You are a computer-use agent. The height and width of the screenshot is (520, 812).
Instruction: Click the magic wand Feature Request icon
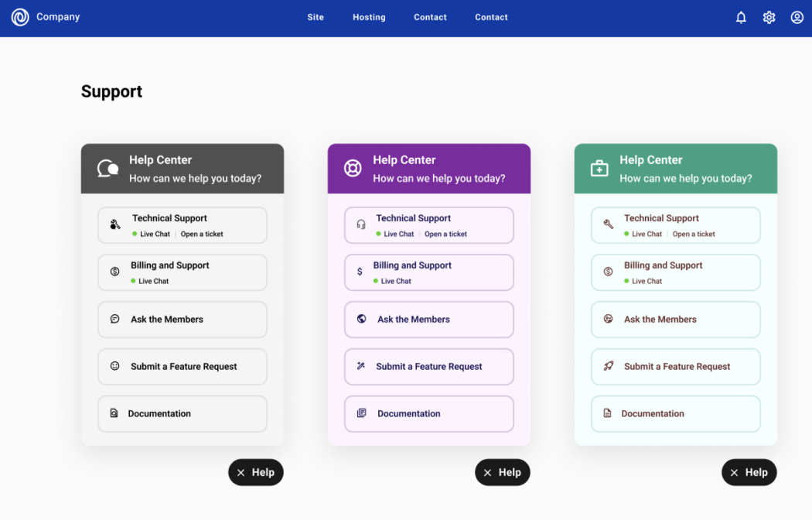click(361, 366)
